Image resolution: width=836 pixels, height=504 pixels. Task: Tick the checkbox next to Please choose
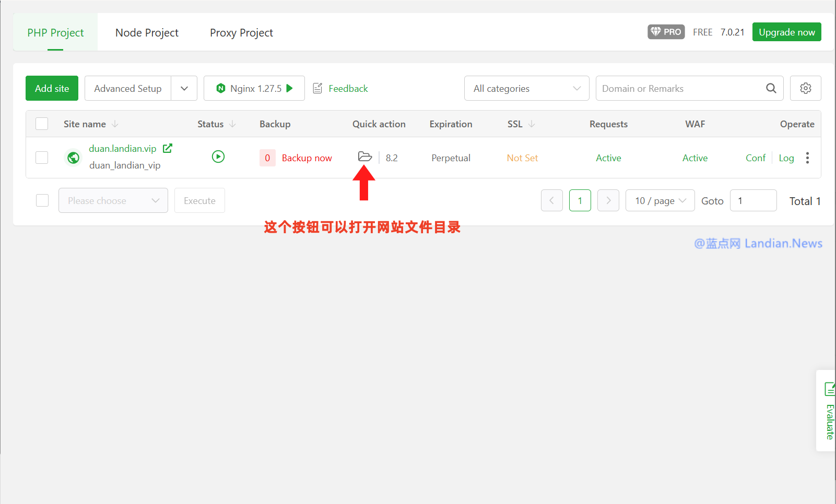(42, 200)
